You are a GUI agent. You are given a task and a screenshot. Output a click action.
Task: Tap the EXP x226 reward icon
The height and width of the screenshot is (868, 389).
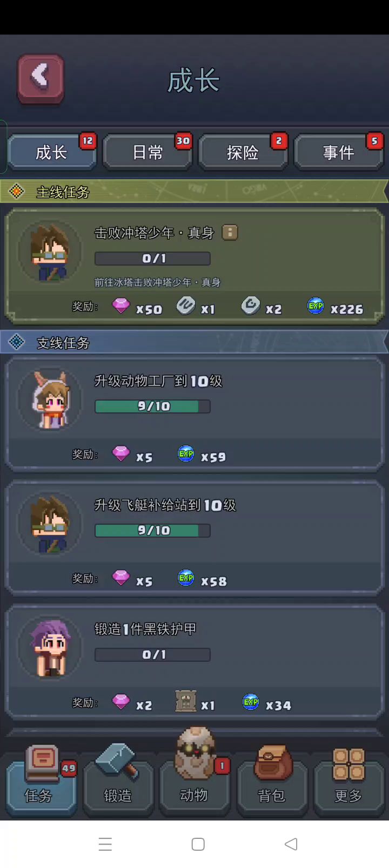pyautogui.click(x=316, y=306)
